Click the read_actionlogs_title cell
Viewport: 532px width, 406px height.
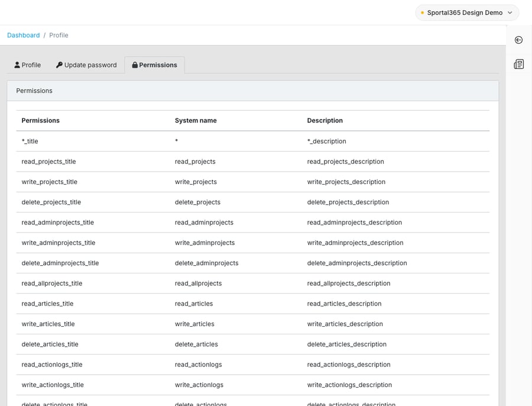(x=93, y=365)
